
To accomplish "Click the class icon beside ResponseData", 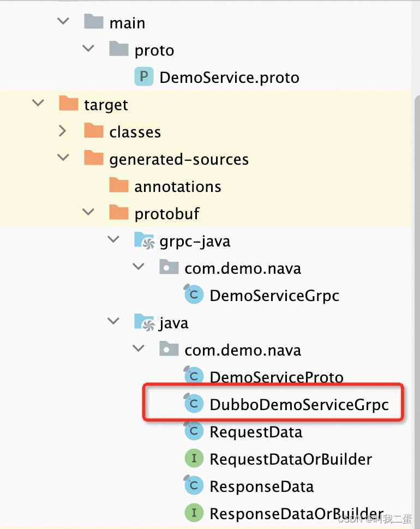I will (x=194, y=486).
